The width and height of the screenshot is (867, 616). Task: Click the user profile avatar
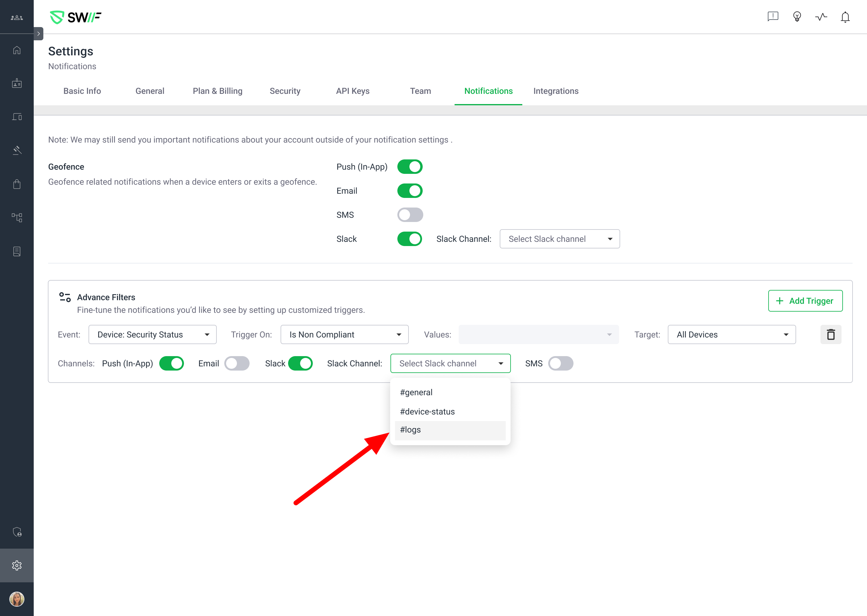point(17,599)
